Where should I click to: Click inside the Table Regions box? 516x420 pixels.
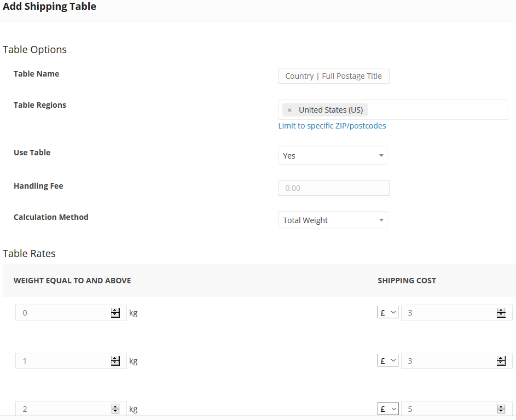tap(438, 109)
